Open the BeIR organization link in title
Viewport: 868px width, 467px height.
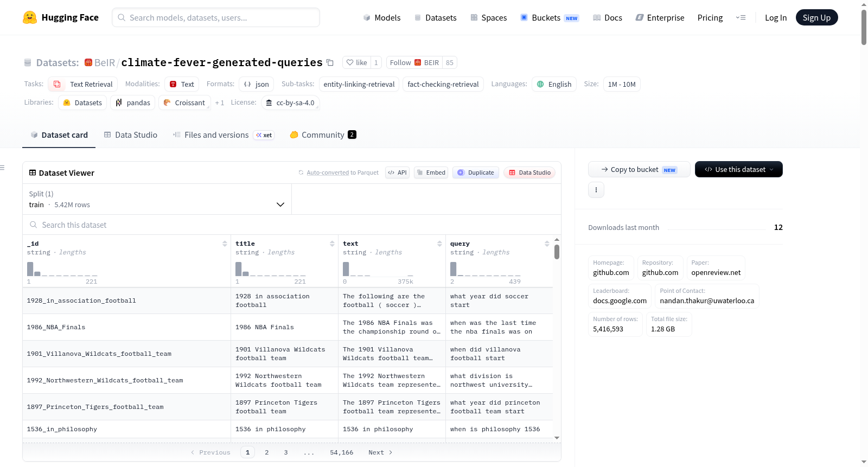[105, 62]
